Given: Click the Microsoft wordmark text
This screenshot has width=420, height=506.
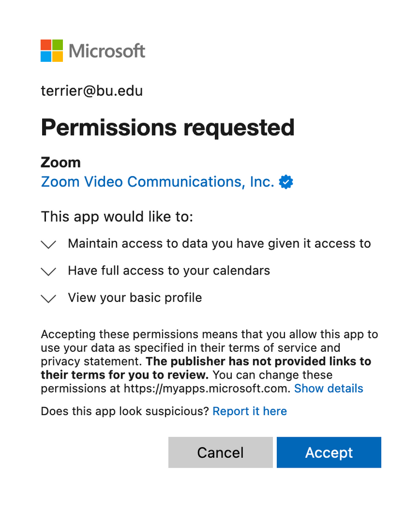Looking at the screenshot, I should click(107, 51).
